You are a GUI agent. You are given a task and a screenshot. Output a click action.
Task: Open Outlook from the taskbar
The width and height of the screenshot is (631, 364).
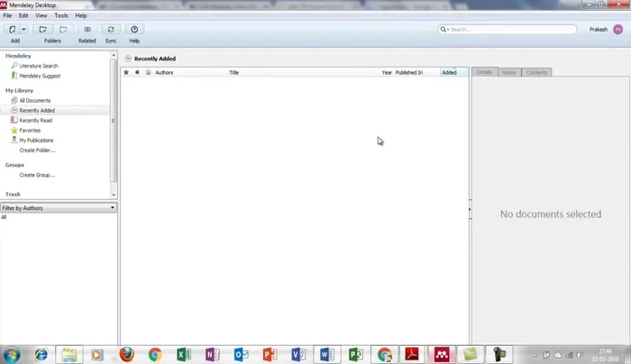[x=241, y=355]
